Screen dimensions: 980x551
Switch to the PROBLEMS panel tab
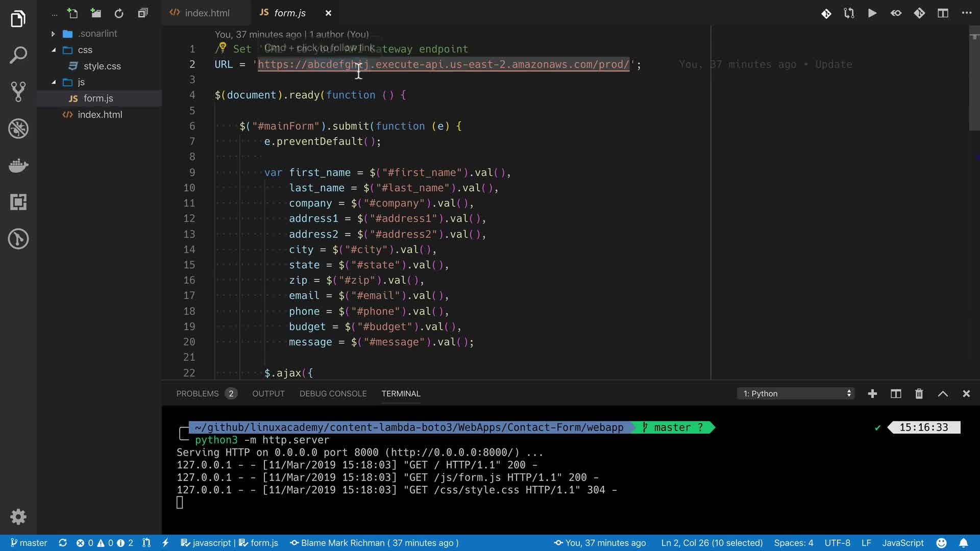(198, 394)
